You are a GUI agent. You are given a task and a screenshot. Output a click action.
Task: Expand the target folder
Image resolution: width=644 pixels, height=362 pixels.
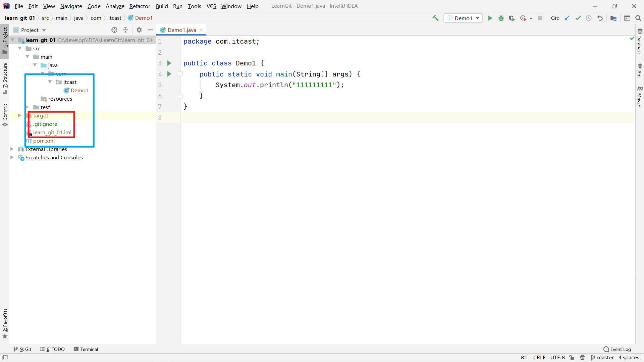coord(19,115)
